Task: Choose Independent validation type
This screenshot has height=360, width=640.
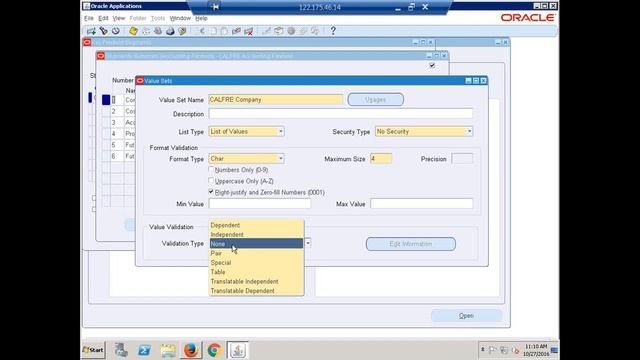Action: [256, 235]
